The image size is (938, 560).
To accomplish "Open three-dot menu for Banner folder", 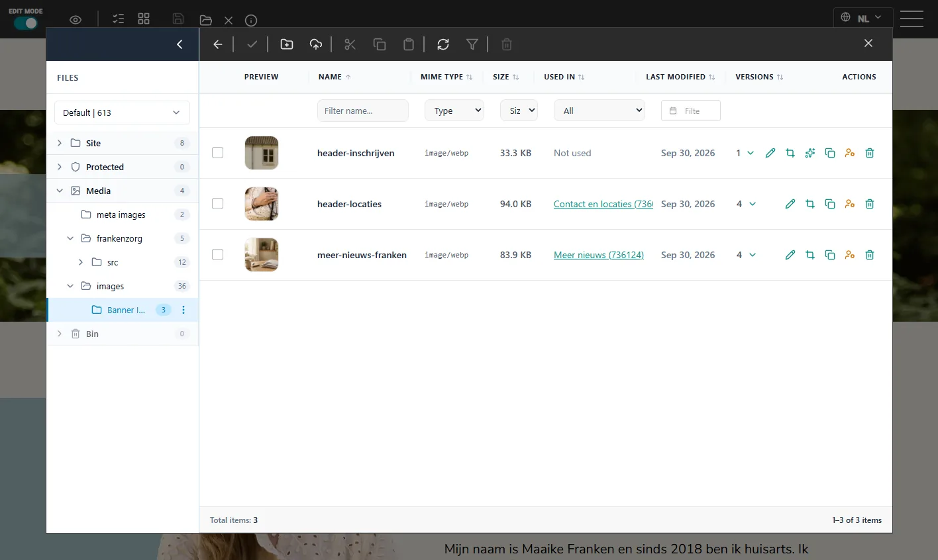I will [x=183, y=310].
